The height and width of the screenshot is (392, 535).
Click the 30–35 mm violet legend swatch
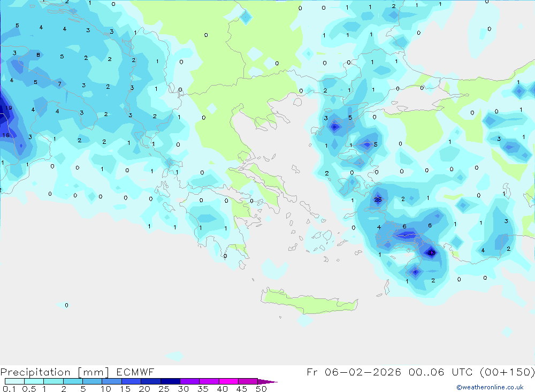tap(189, 381)
